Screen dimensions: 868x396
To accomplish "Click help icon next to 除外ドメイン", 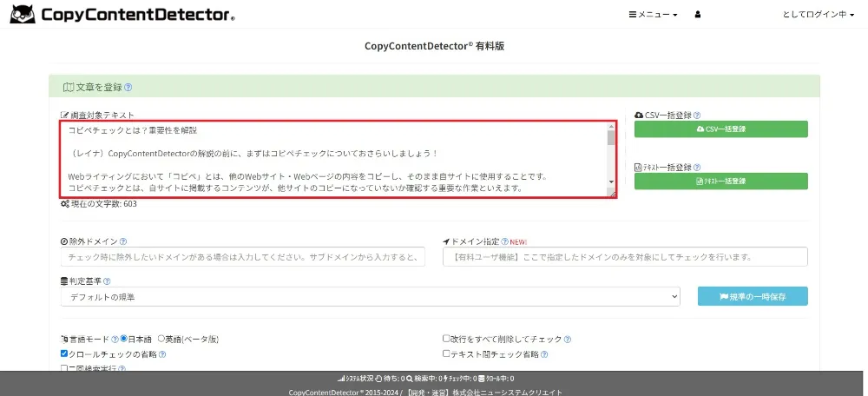I will [x=123, y=241].
